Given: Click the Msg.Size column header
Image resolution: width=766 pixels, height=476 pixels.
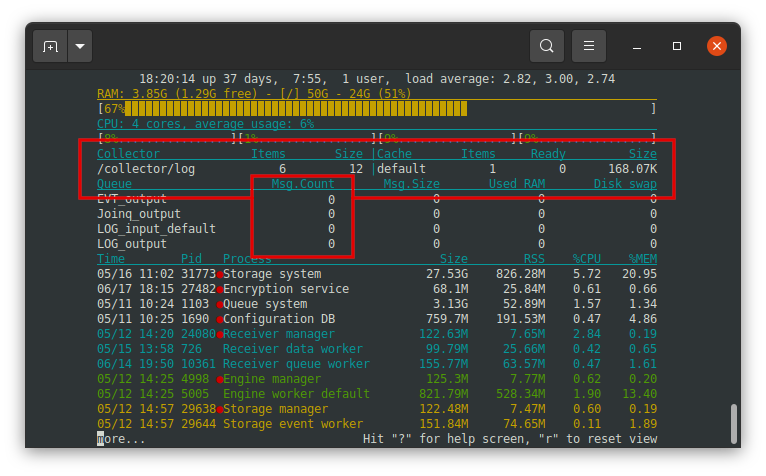Looking at the screenshot, I should (411, 184).
